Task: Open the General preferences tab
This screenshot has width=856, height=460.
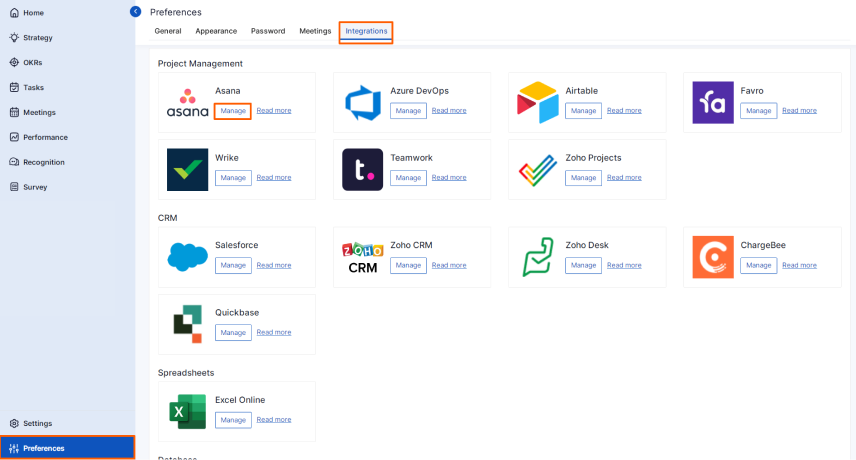Action: coord(168,31)
